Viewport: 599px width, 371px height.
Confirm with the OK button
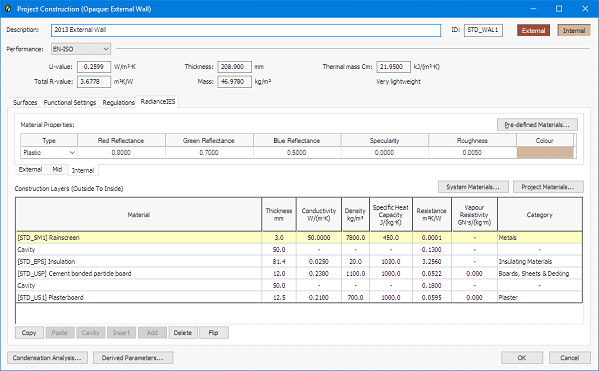522,358
